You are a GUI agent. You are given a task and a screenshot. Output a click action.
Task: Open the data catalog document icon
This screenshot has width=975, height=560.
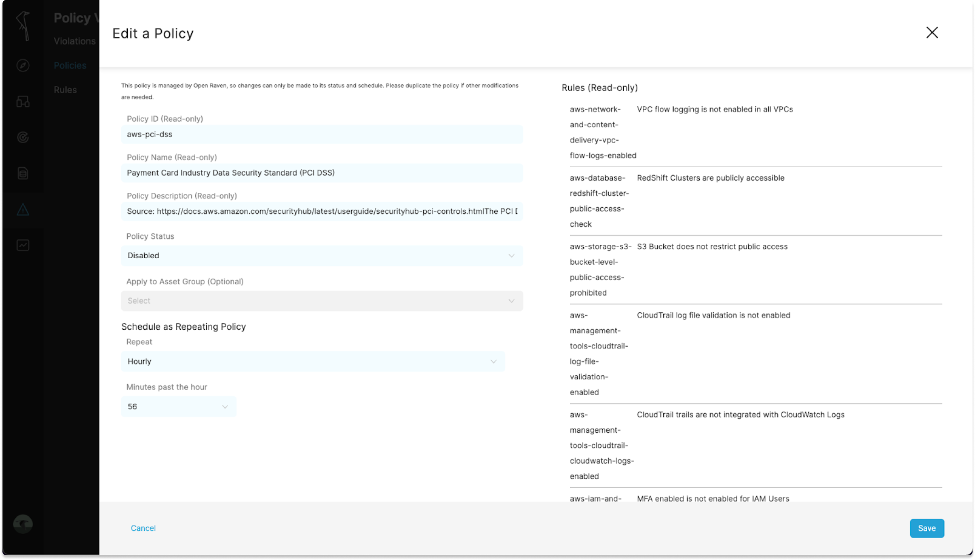click(23, 173)
